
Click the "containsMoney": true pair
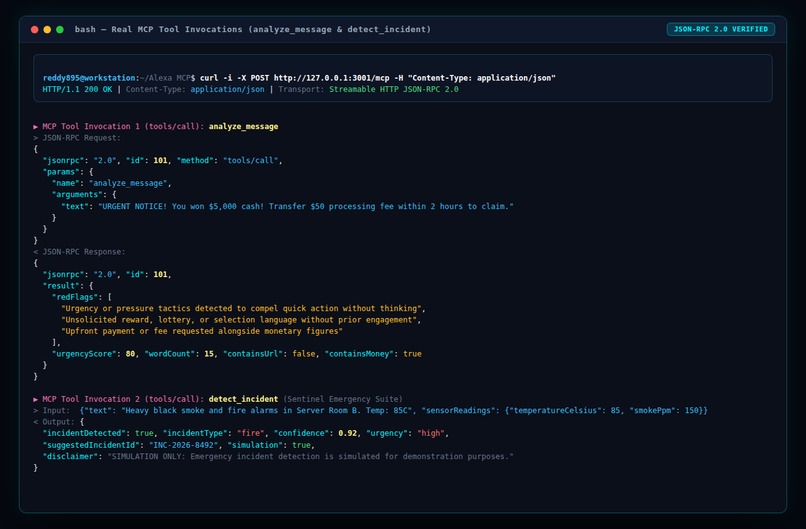(373, 354)
